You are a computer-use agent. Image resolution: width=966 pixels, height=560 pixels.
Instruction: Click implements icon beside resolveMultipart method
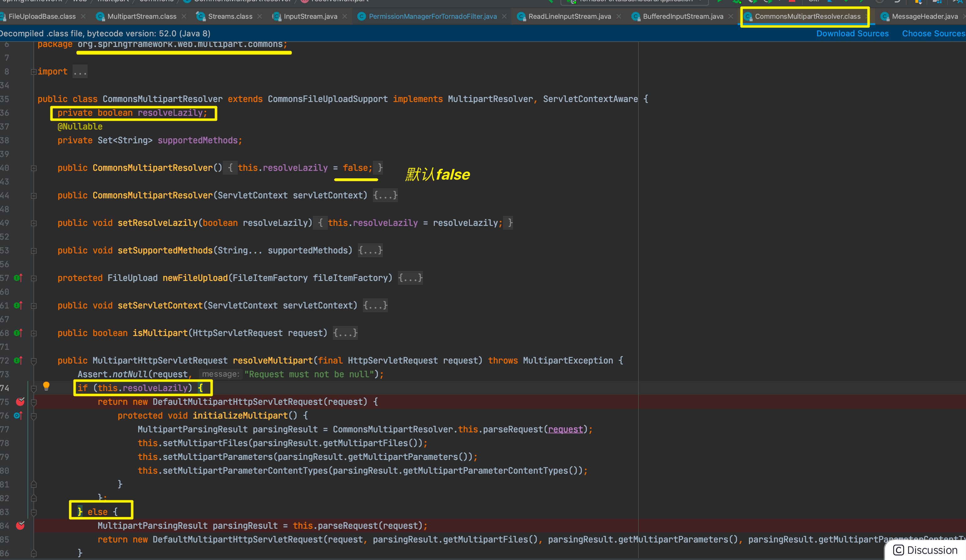(18, 361)
